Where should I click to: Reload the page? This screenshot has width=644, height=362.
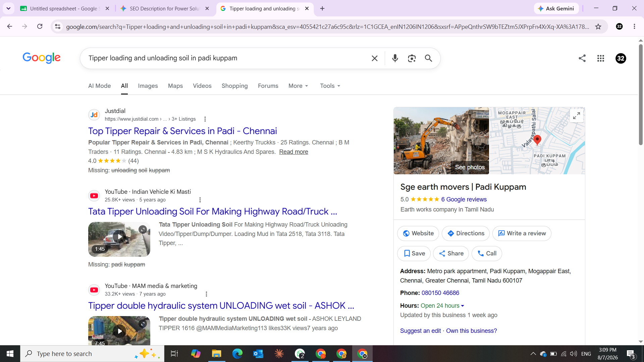click(x=40, y=26)
